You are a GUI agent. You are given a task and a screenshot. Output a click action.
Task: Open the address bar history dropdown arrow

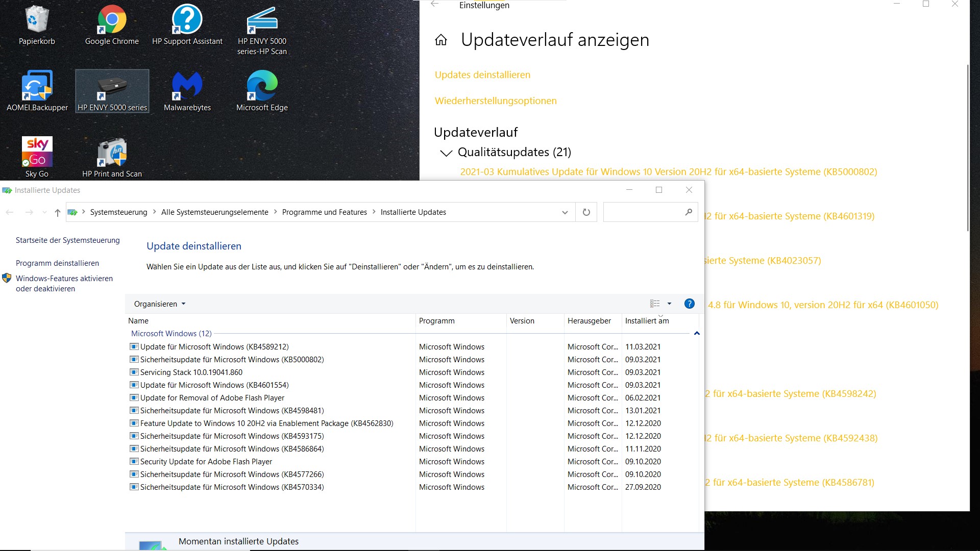pyautogui.click(x=565, y=213)
